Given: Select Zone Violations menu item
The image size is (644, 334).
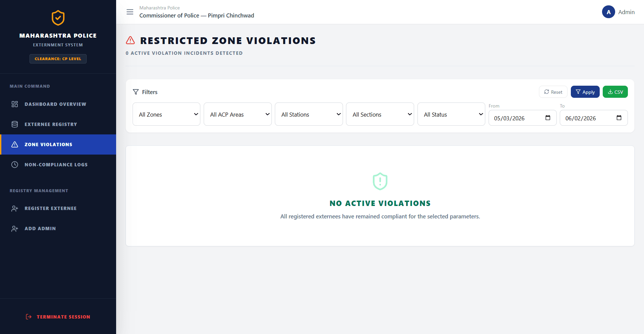Looking at the screenshot, I should coord(58,144).
